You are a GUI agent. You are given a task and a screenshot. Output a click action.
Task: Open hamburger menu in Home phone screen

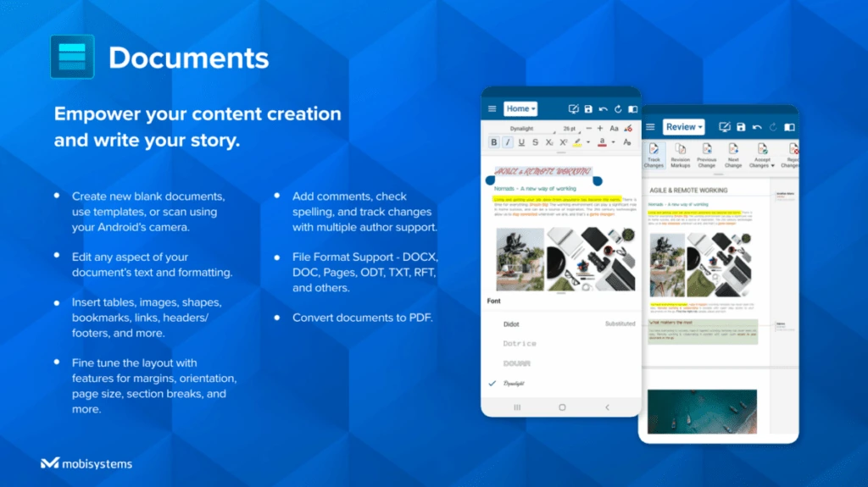pos(492,109)
